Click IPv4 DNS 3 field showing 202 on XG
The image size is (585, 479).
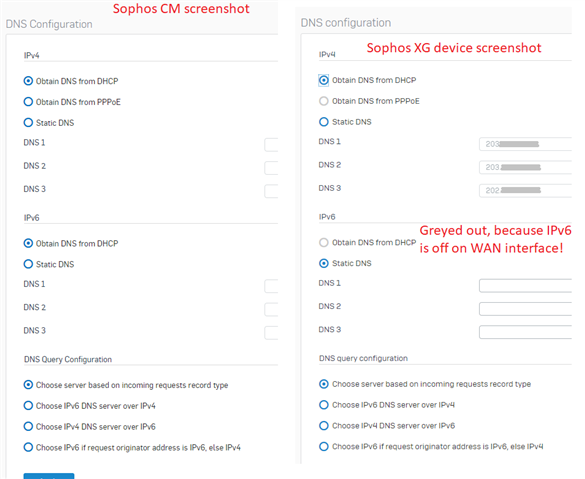[525, 190]
